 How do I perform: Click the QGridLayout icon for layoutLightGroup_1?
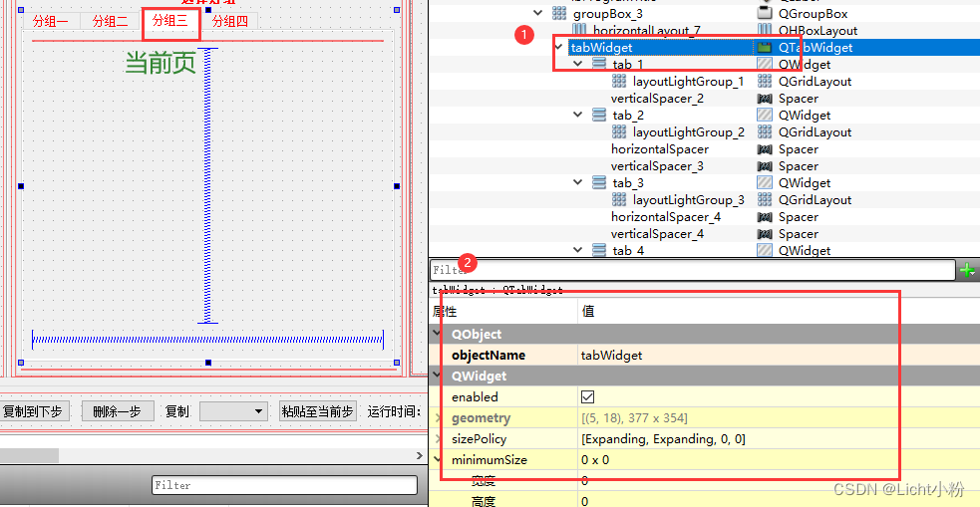pos(764,81)
